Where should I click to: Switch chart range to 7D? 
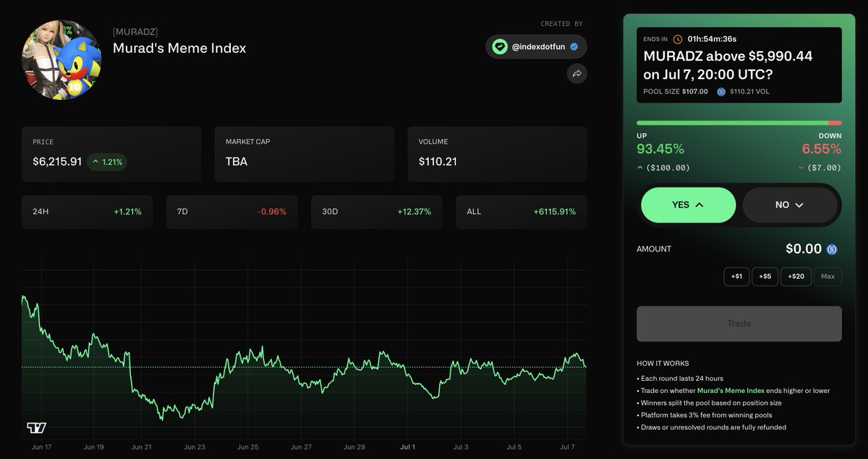(x=231, y=212)
